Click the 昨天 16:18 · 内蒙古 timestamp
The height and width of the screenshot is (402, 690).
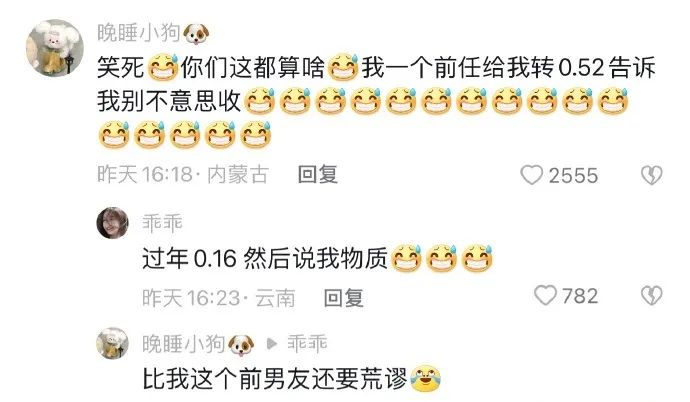[x=183, y=175]
